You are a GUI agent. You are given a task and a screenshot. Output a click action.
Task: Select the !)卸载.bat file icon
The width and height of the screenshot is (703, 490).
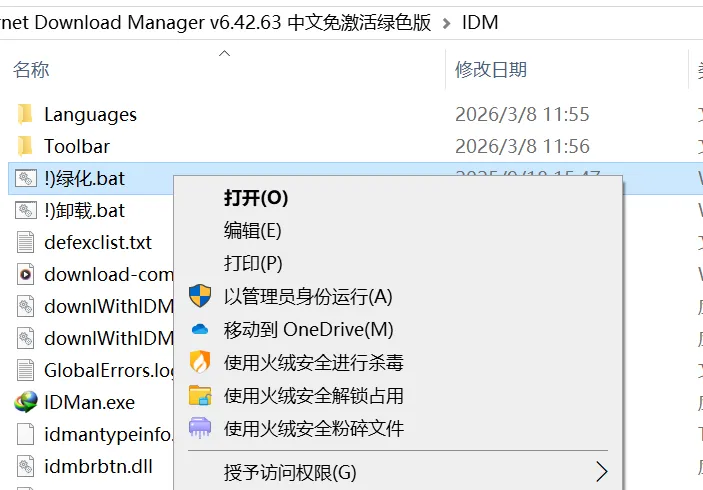pyautogui.click(x=26, y=210)
